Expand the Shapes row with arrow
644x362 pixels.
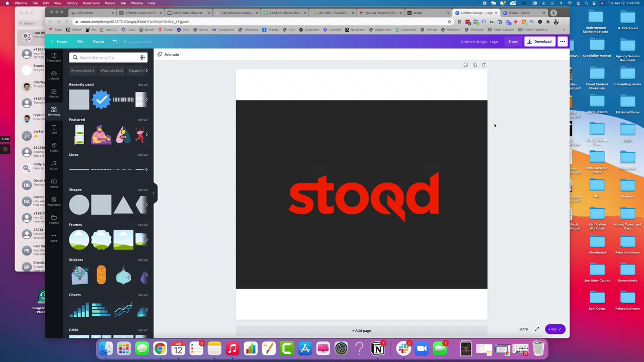146,205
